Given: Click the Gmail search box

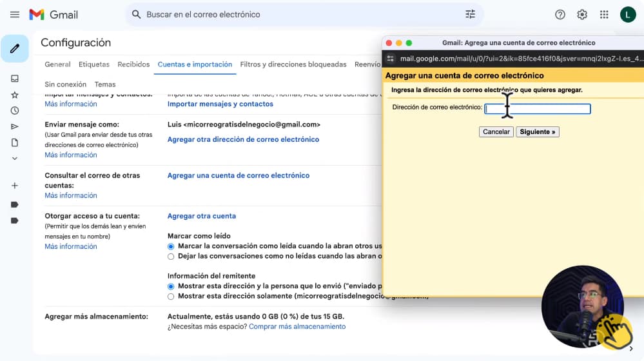Looking at the screenshot, I should pos(304,15).
